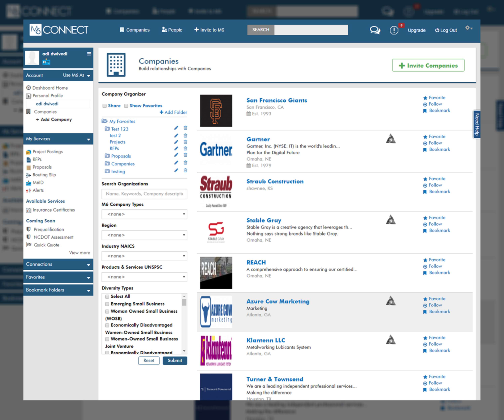
Task: Open Companies in top navigation
Action: 135,30
